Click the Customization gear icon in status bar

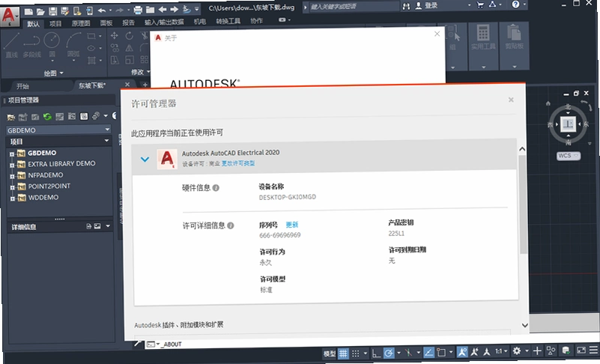tap(517, 351)
